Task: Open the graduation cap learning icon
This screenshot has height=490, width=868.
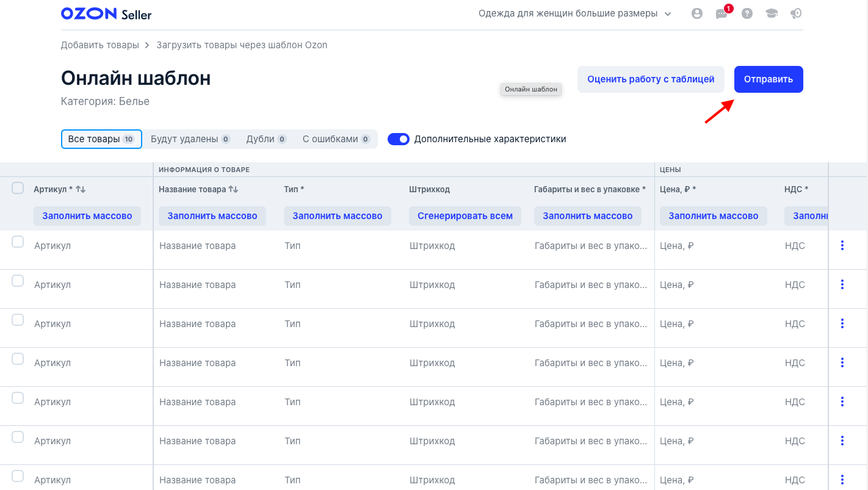Action: (x=772, y=13)
